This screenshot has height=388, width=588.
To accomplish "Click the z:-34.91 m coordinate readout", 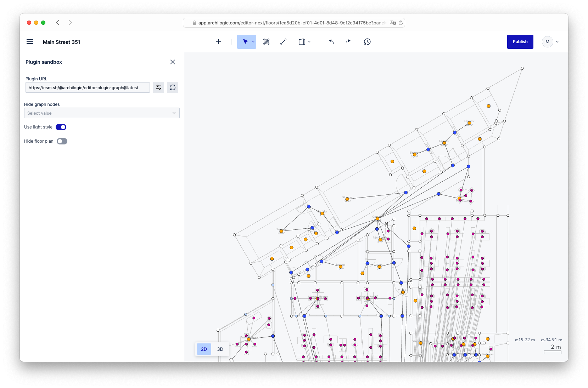I will click(551, 340).
